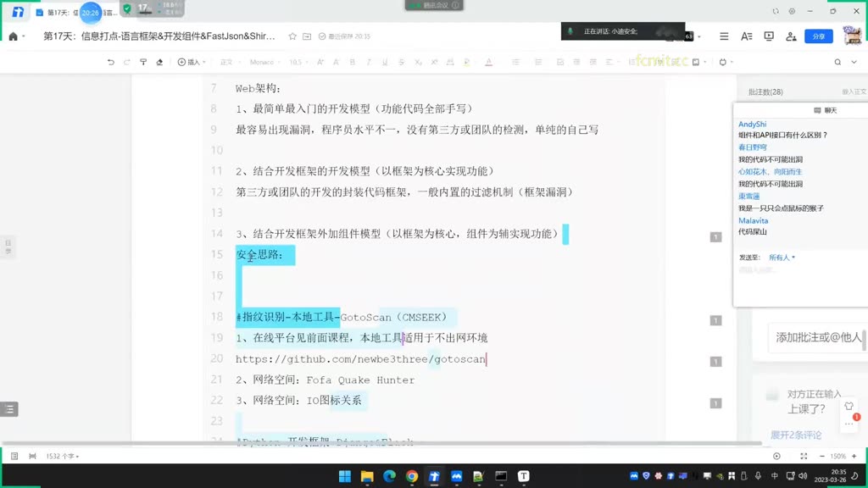Pick the font color A swatch
This screenshot has height=488, width=868.
(488, 62)
